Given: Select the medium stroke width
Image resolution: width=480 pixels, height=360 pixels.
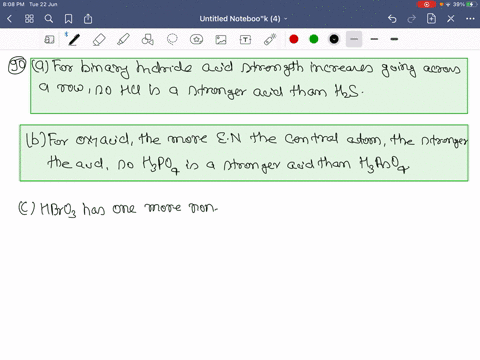Looking at the screenshot, I should [374, 39].
